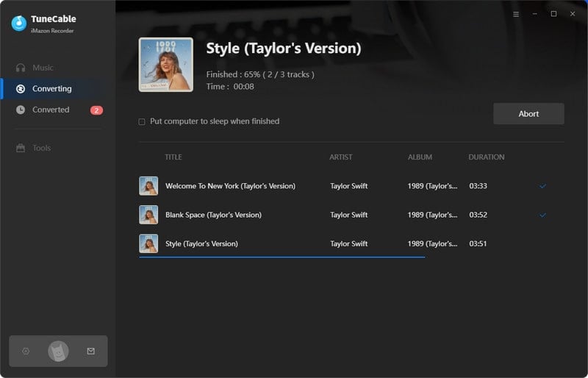This screenshot has height=378, width=588.
Task: Click checkmark on Welcome To New York row
Action: [542, 186]
